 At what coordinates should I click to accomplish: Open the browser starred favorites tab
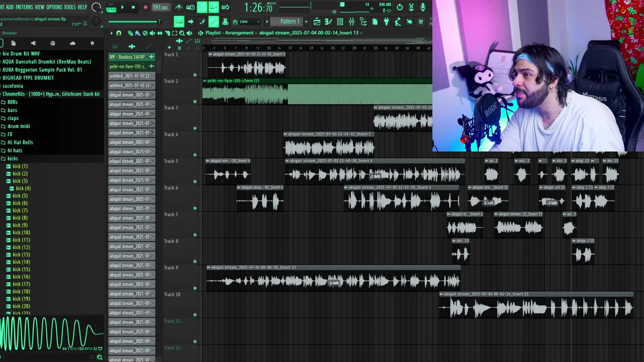point(92,43)
